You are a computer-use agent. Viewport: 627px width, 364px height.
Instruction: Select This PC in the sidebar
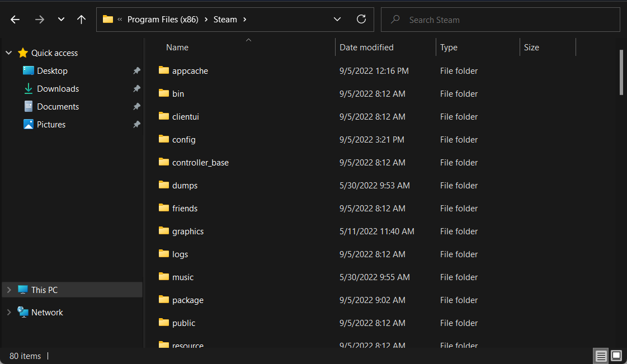tap(44, 290)
